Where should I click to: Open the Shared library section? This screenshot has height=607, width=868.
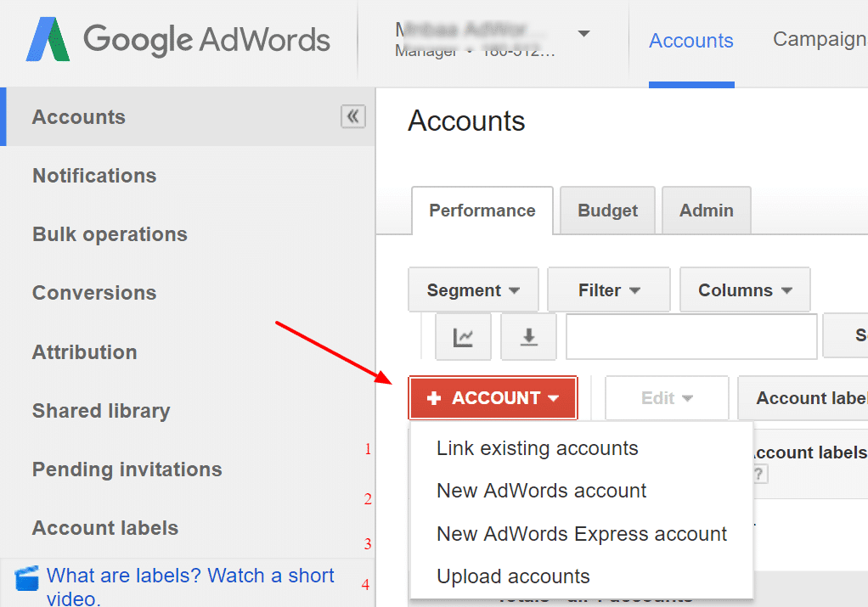[100, 411]
